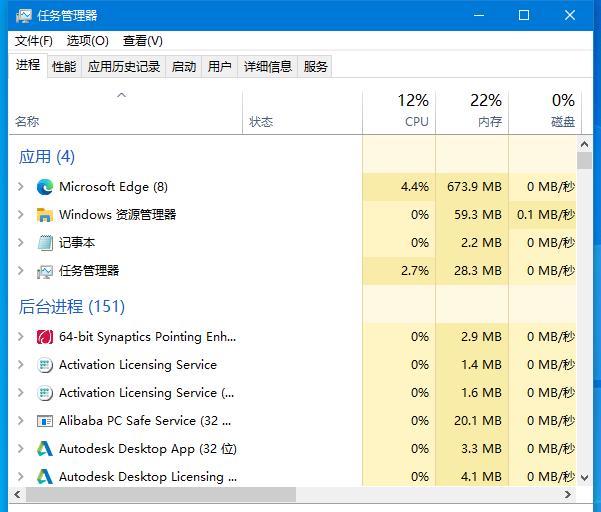
Task: Expand the 记事本 process row
Action: 21,243
